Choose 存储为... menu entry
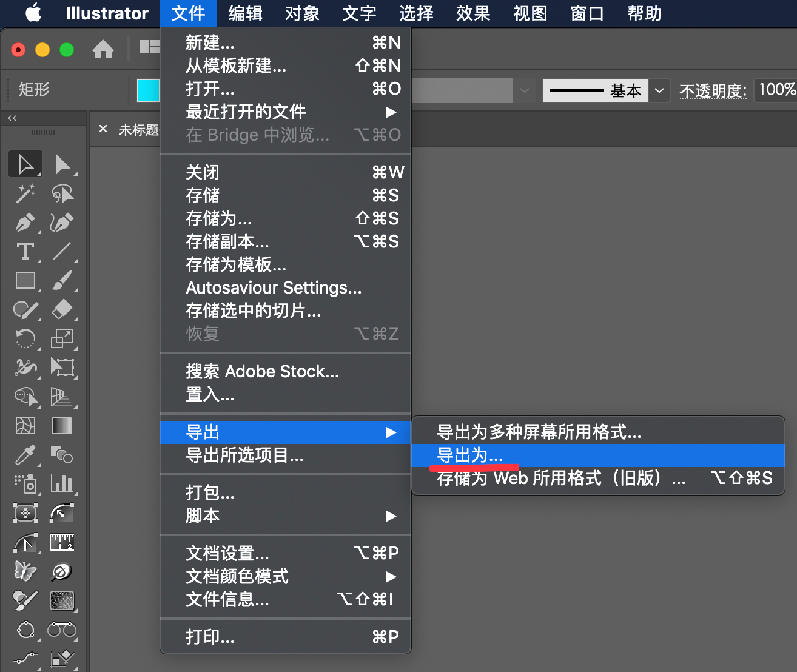Viewport: 797px width, 672px height. pos(286,218)
